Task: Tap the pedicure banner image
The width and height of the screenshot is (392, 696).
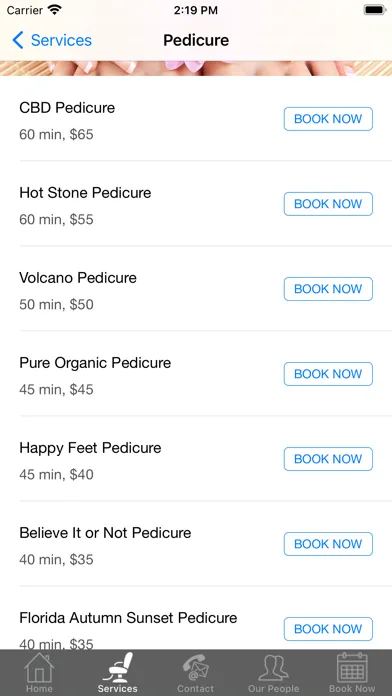Action: pos(196,68)
